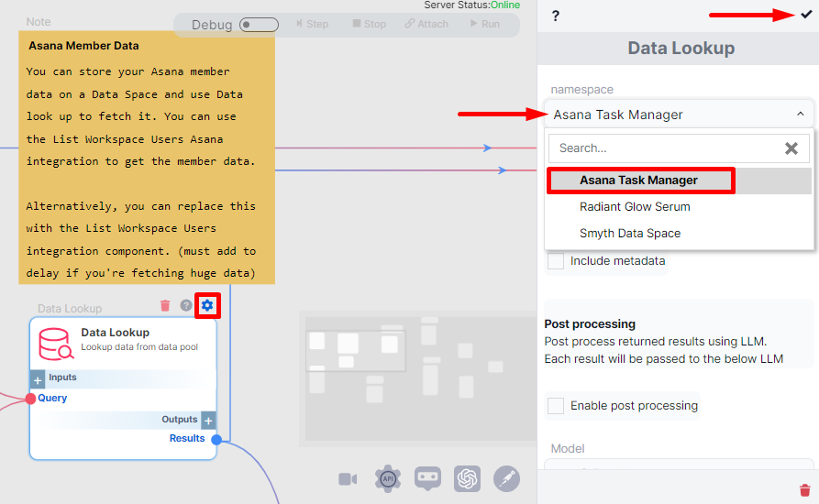Add a new input with the plus button
Screen dimensions: 819x504
point(38,380)
